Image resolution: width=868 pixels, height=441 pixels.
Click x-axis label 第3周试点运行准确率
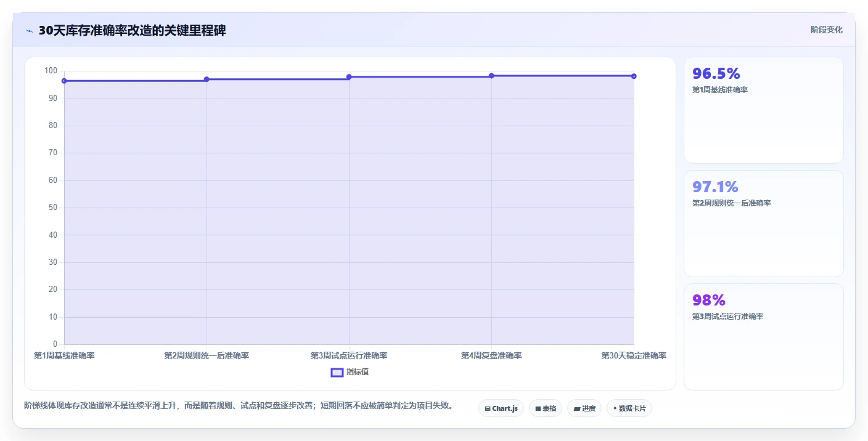(x=349, y=355)
